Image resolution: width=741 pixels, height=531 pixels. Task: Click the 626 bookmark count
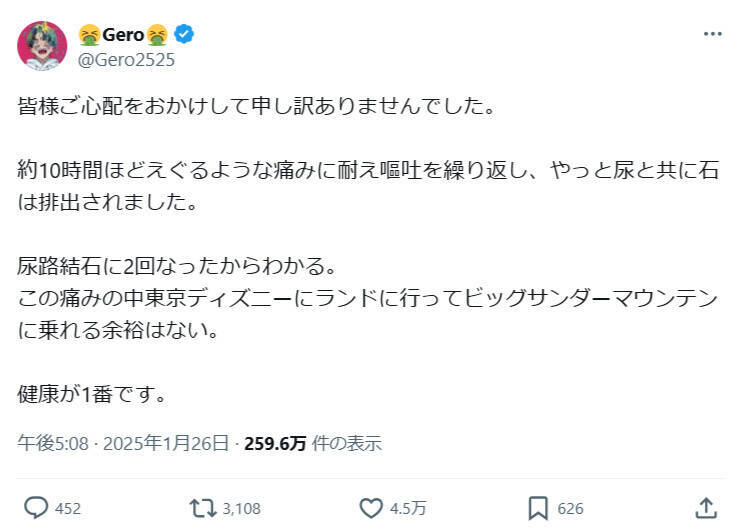click(x=570, y=509)
